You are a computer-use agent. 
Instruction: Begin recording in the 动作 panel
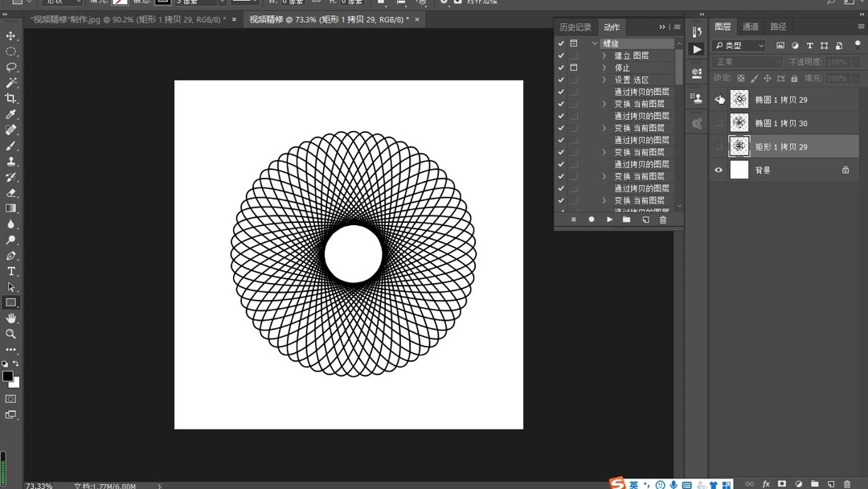coord(591,219)
